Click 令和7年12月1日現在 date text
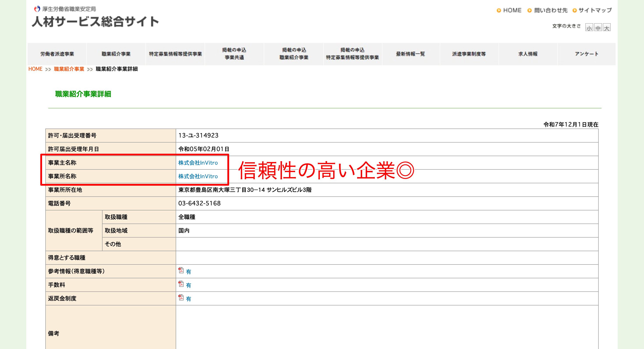The height and width of the screenshot is (349, 644). 571,124
